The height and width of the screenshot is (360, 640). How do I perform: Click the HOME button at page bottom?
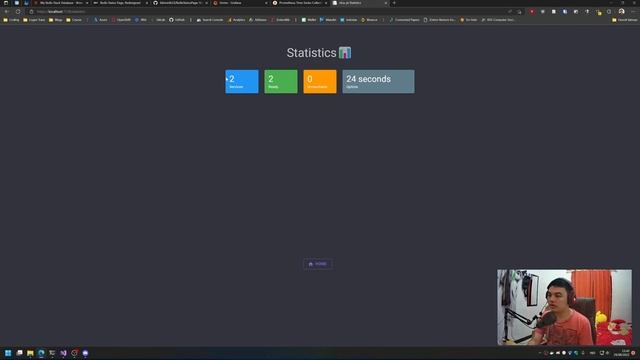[318, 264]
